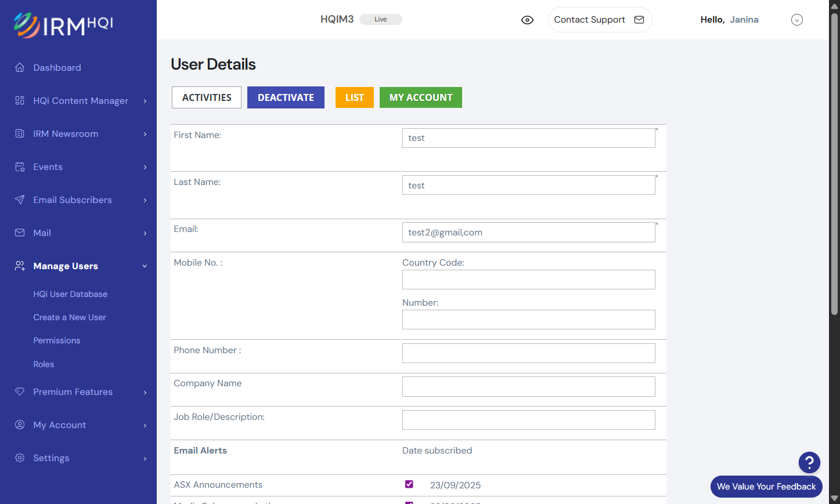Click the Events calendar icon
This screenshot has width=840, height=504.
point(20,166)
